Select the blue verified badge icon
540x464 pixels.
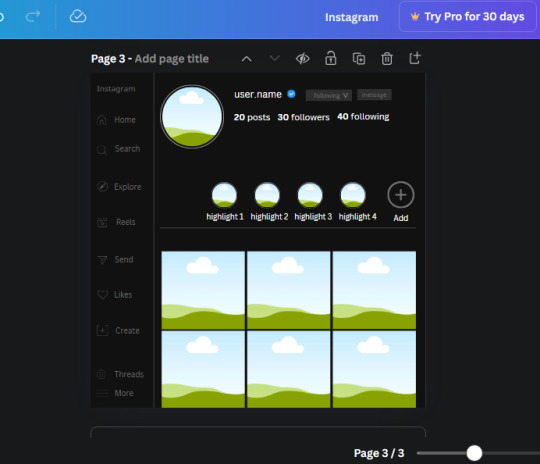point(291,94)
